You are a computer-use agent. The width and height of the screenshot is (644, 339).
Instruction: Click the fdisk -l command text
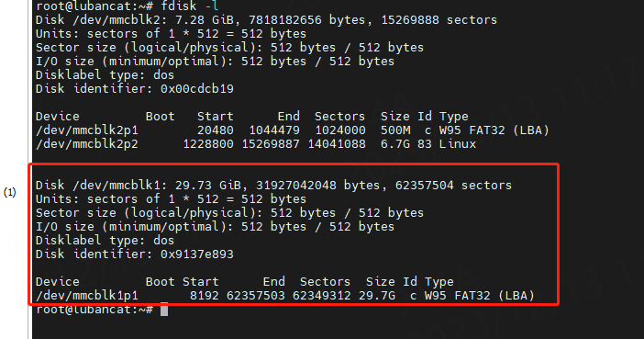click(189, 6)
